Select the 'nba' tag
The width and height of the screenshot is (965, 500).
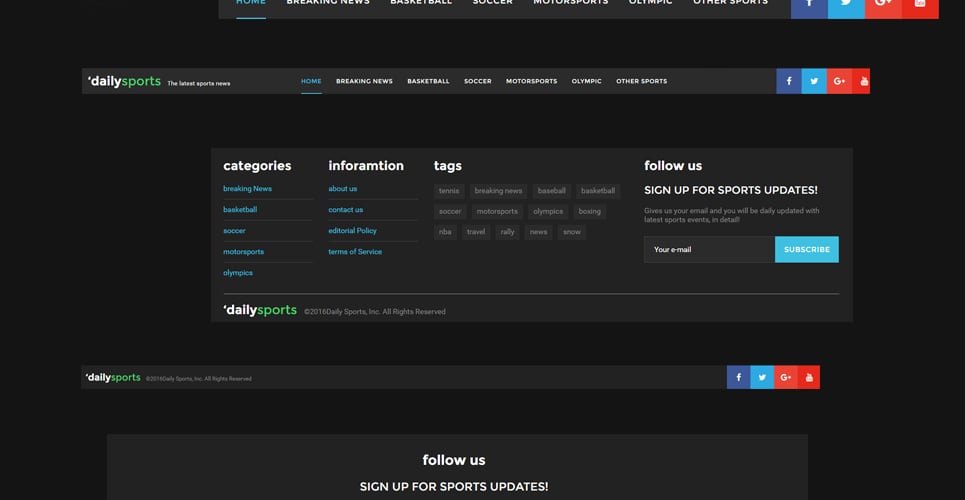point(445,232)
